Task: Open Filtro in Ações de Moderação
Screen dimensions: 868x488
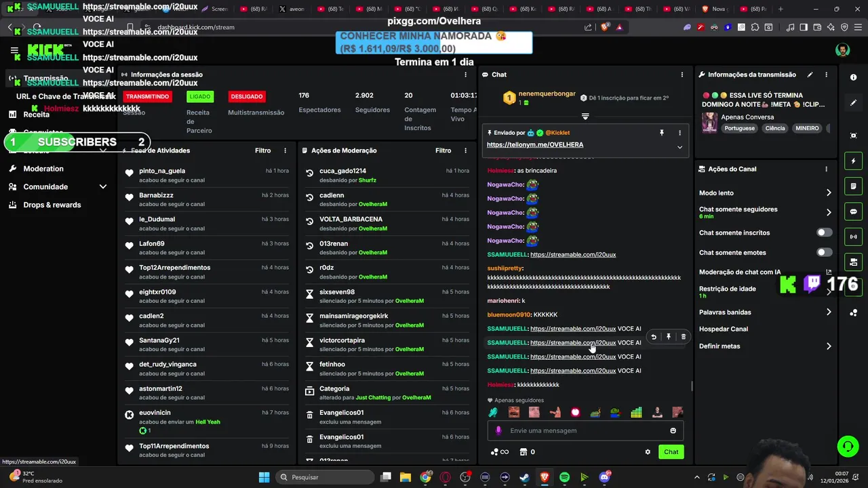Action: point(443,150)
